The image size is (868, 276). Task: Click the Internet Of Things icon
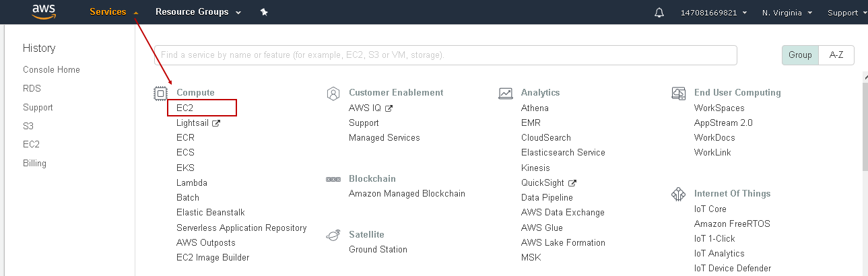pyautogui.click(x=679, y=194)
